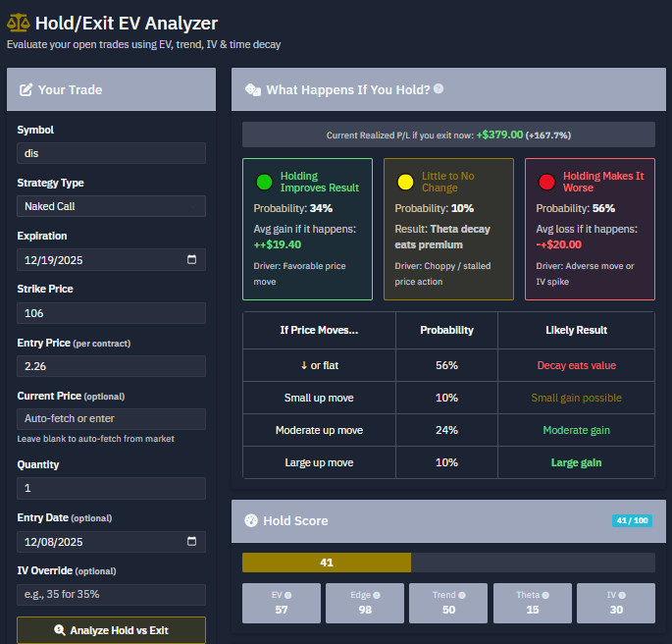This screenshot has height=644, width=672.
Task: Click the Probability column header
Action: pos(446,330)
